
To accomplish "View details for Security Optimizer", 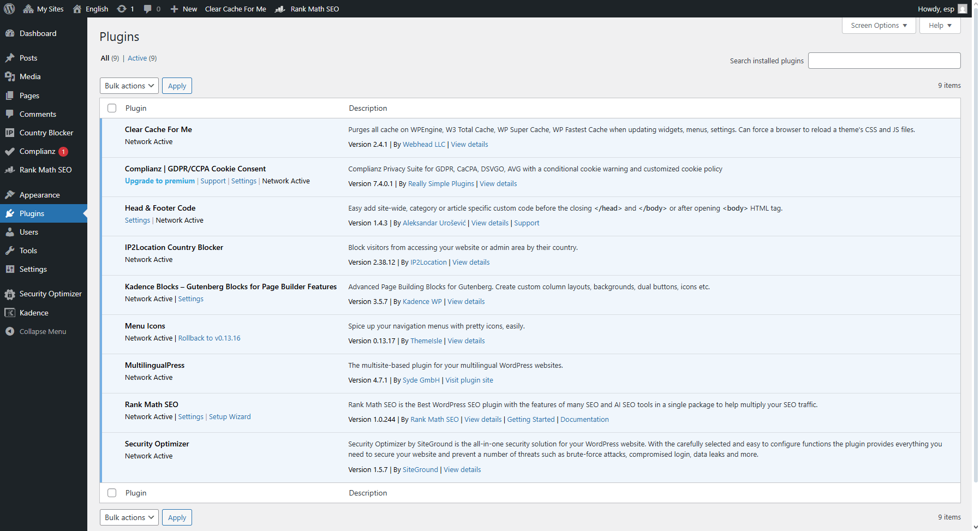I will 462,470.
